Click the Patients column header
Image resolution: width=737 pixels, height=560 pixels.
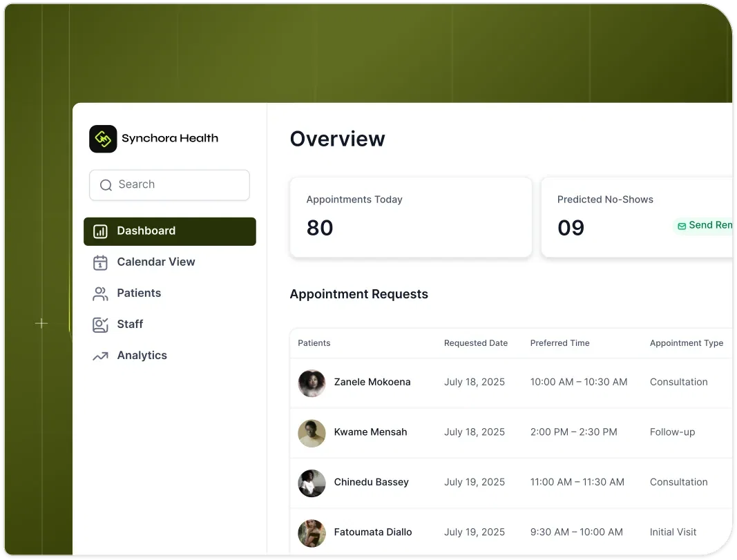(314, 343)
